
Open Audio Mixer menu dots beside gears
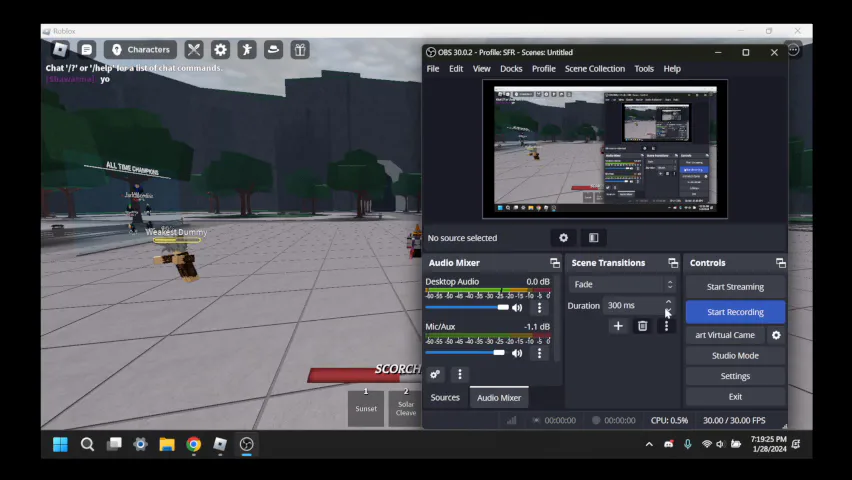(460, 374)
